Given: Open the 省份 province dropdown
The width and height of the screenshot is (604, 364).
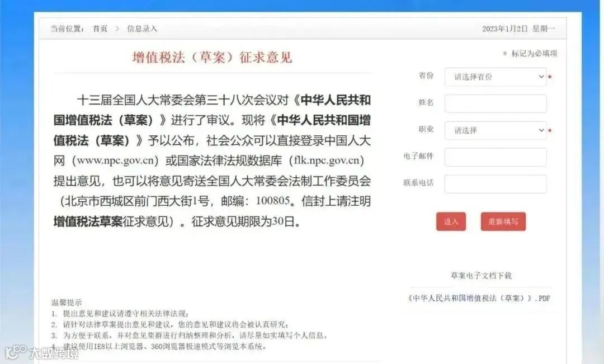Looking at the screenshot, I should click(496, 77).
